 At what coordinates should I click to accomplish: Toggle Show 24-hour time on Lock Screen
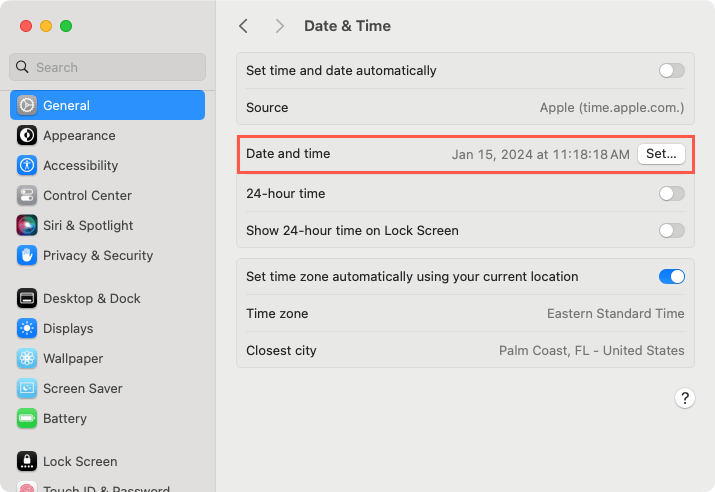pyautogui.click(x=671, y=230)
